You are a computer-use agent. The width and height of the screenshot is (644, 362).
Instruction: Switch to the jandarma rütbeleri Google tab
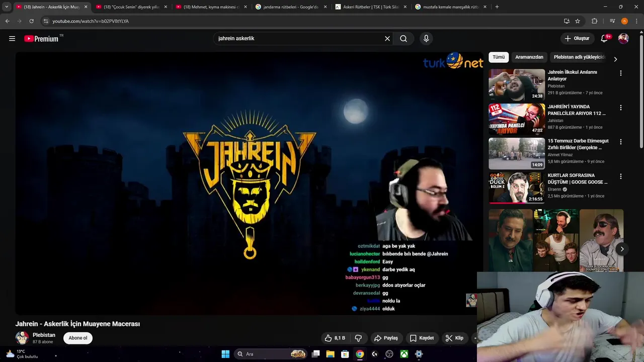[x=291, y=7]
